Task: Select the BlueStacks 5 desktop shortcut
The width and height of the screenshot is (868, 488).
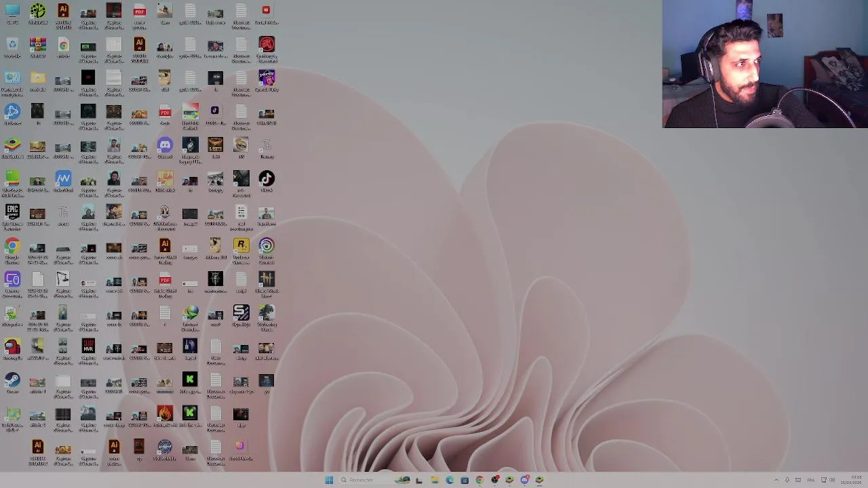Action: coord(12,146)
